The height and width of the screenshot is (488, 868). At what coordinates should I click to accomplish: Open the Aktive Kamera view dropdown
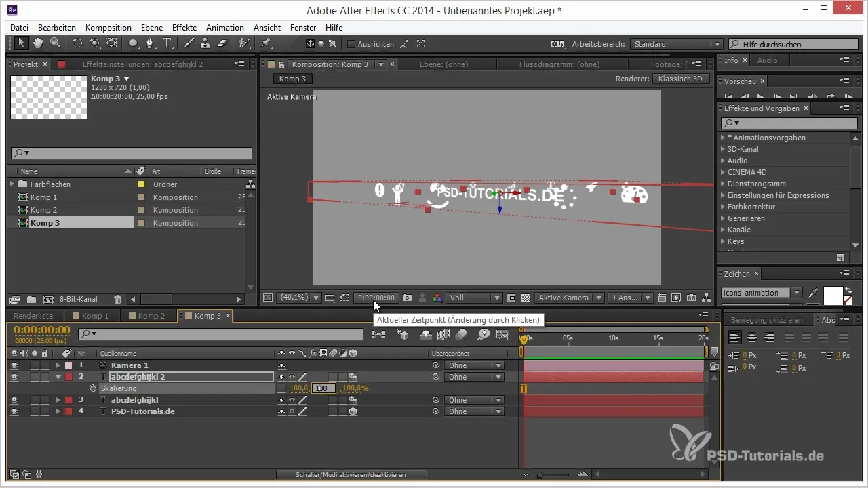coord(570,298)
